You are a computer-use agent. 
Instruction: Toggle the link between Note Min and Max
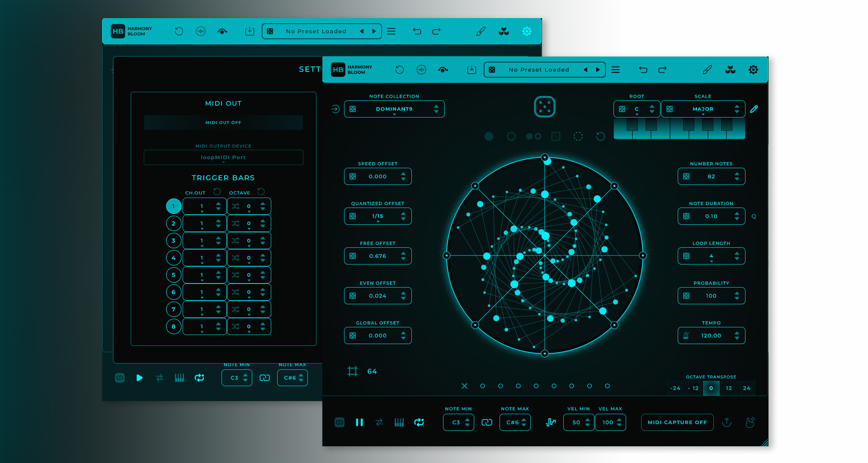(487, 422)
